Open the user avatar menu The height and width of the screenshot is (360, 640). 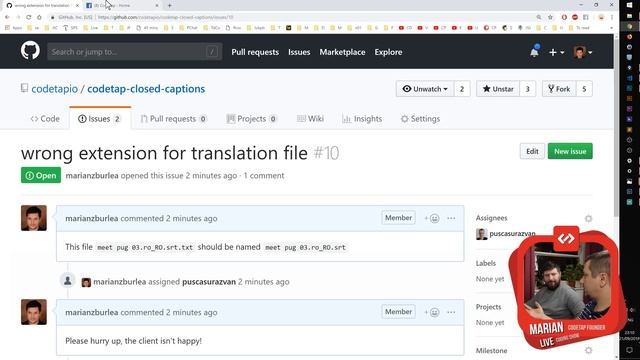(x=582, y=52)
